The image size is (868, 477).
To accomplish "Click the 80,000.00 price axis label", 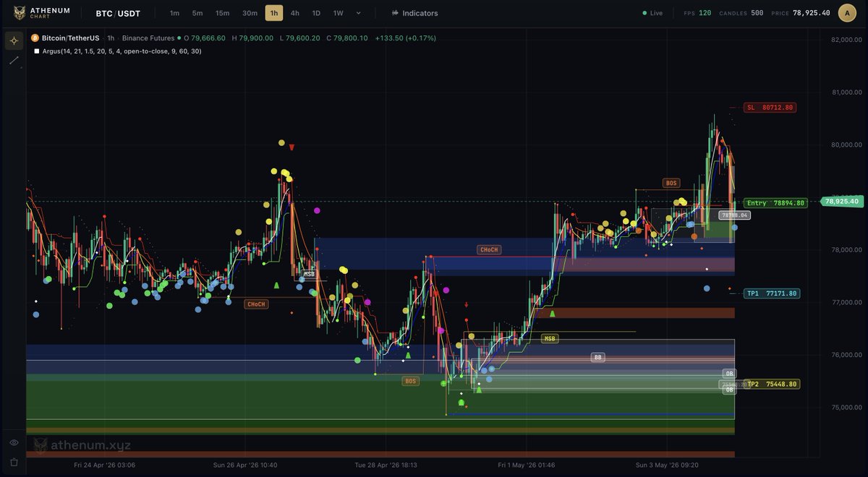I will (x=846, y=145).
